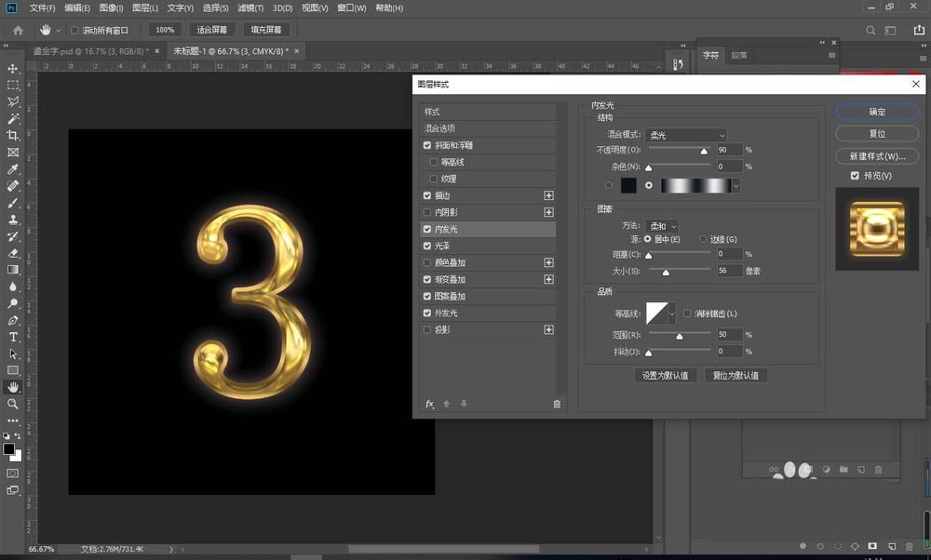Select the Blur tool
931x560 pixels.
[x=12, y=287]
